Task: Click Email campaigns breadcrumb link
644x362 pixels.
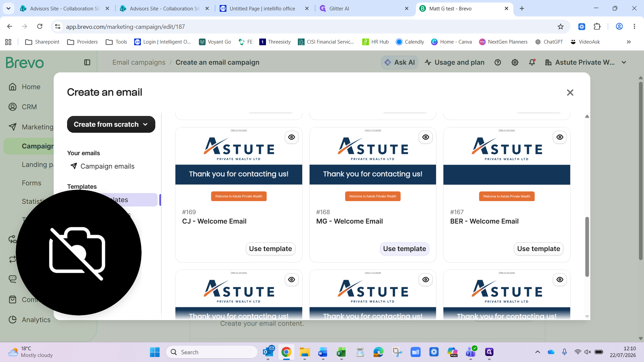Action: coord(139,62)
